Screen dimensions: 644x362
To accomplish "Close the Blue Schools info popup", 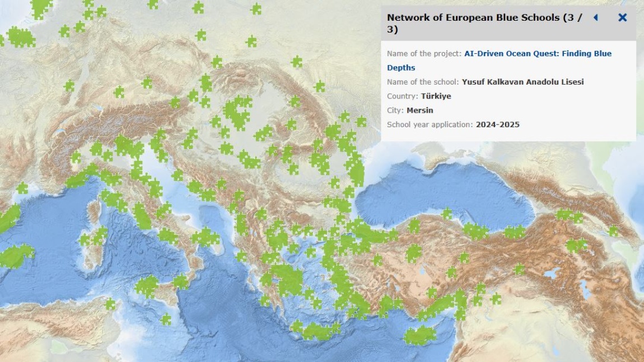I will click(x=622, y=17).
